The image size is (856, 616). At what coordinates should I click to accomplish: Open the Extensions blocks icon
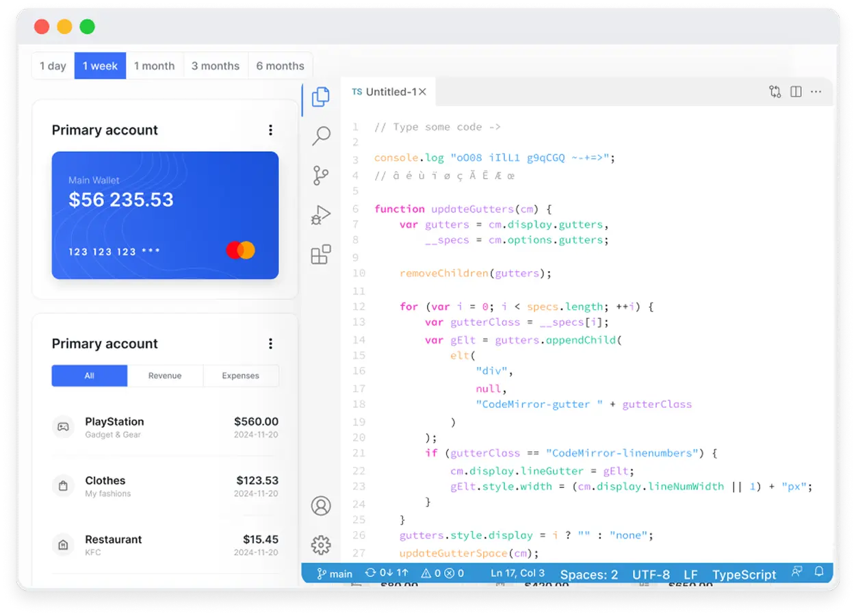pyautogui.click(x=321, y=255)
